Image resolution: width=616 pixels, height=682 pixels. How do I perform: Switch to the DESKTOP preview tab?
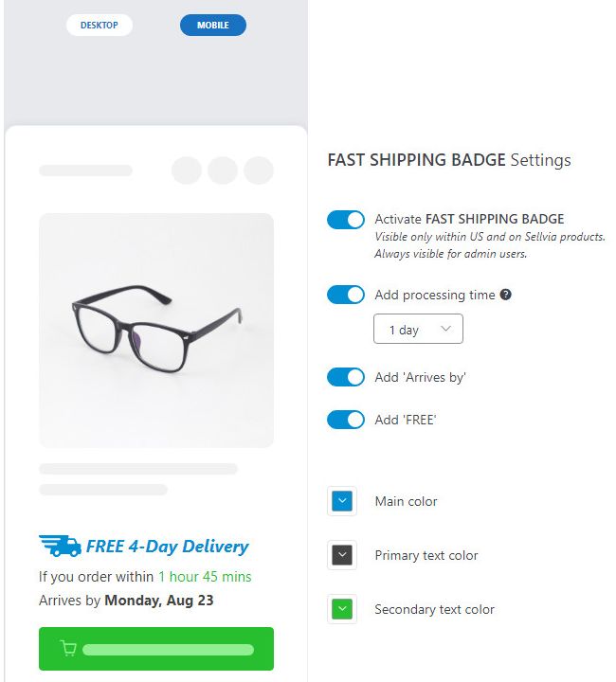click(100, 26)
